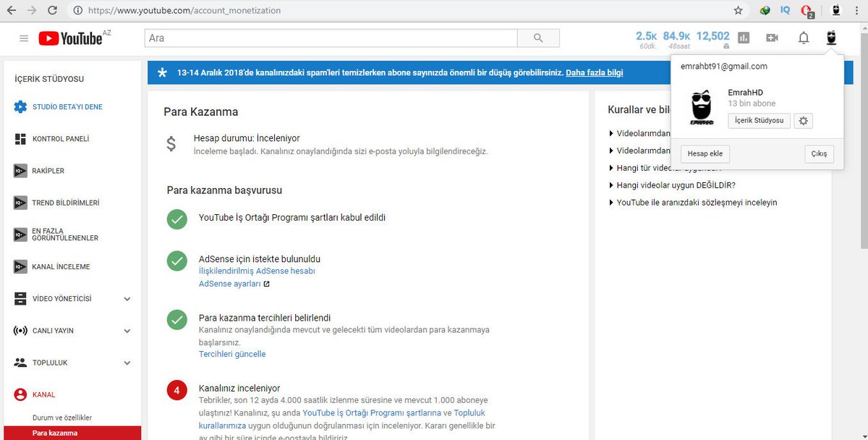Screen dimensions: 868x440
Task: Click the 2.5K 60dk views stat
Action: pos(646,39)
